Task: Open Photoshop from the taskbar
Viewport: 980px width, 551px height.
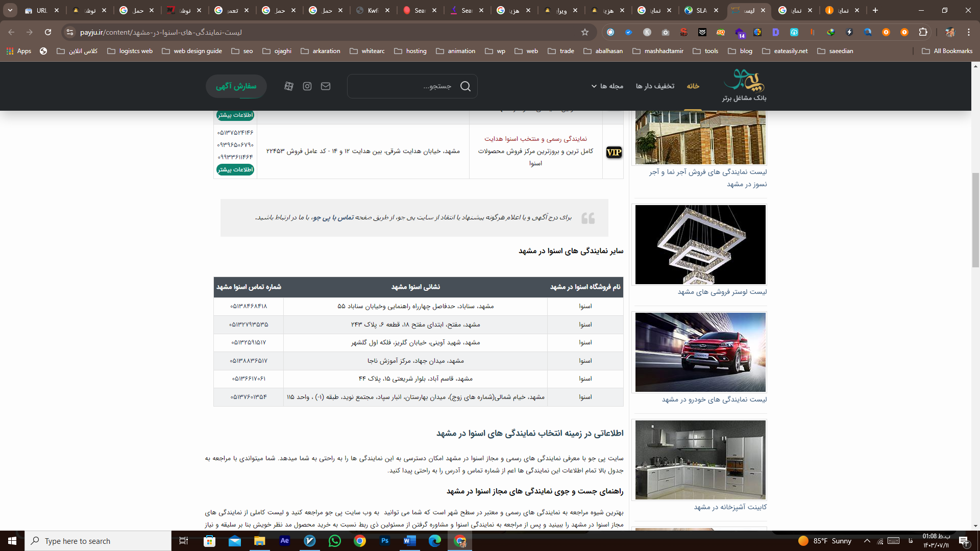Action: (385, 541)
